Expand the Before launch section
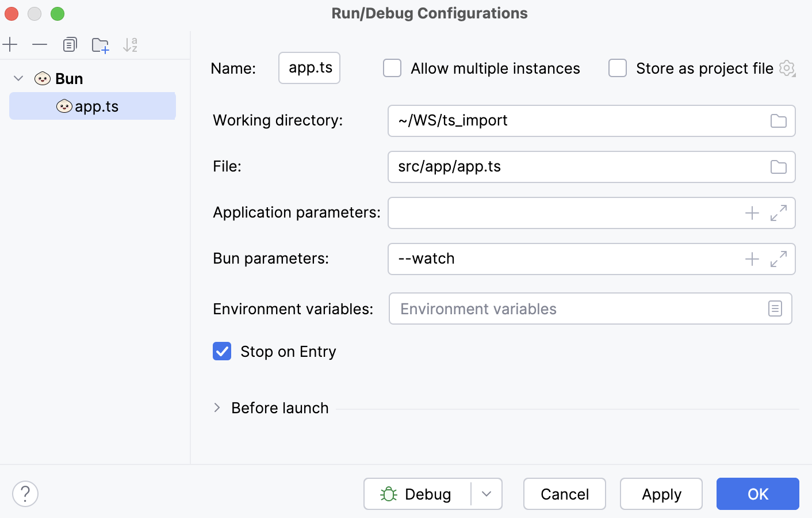 (x=217, y=407)
